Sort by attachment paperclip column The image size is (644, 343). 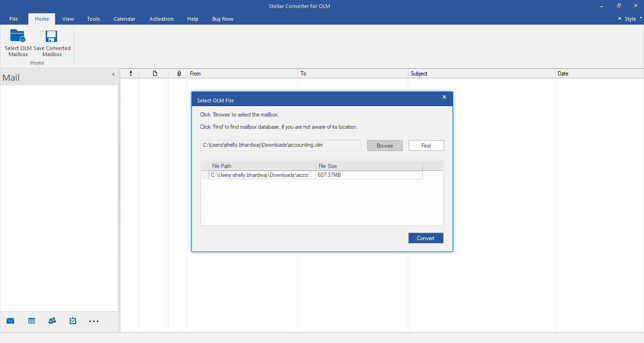(x=179, y=74)
